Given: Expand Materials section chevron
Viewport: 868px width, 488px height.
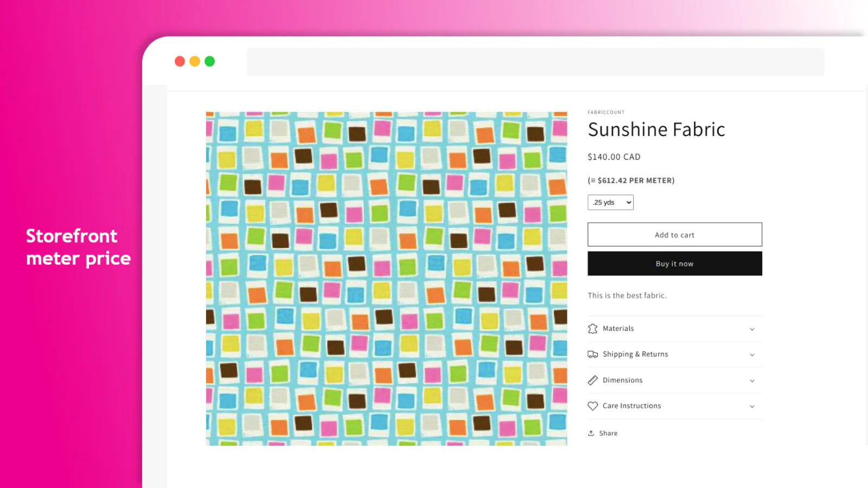Looking at the screenshot, I should 752,329.
